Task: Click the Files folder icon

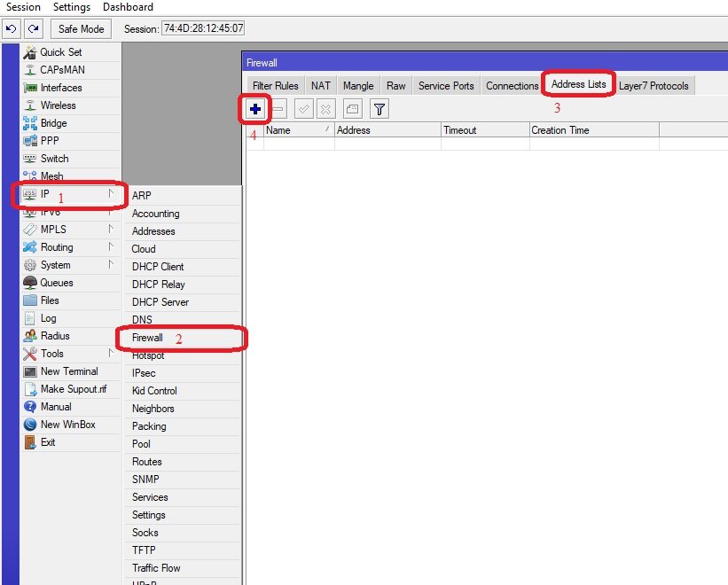Action: click(x=30, y=300)
